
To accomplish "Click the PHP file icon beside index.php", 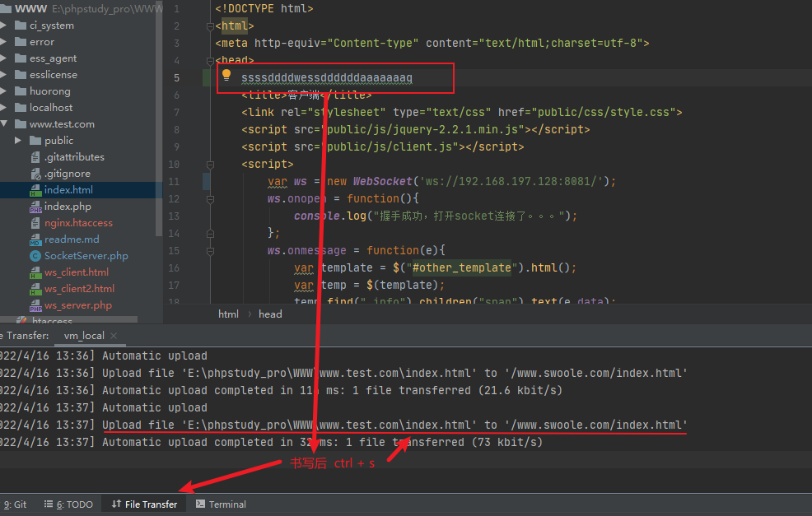I will [x=35, y=206].
